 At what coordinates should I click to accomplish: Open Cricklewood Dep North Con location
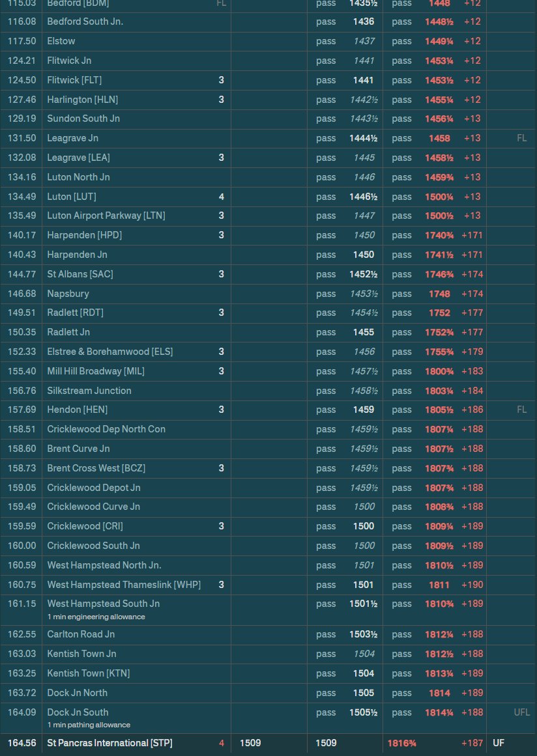[106, 429]
